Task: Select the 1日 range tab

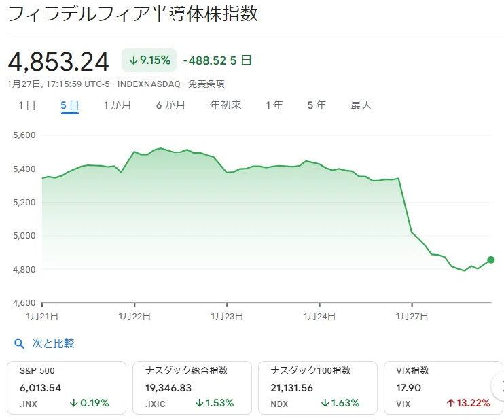Action: [x=27, y=105]
